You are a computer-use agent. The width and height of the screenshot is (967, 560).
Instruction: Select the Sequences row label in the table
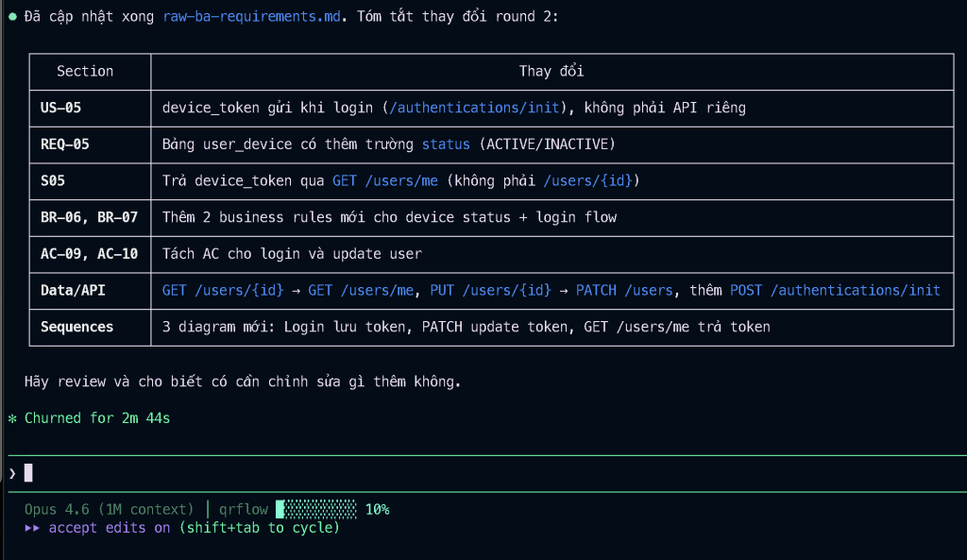76,327
